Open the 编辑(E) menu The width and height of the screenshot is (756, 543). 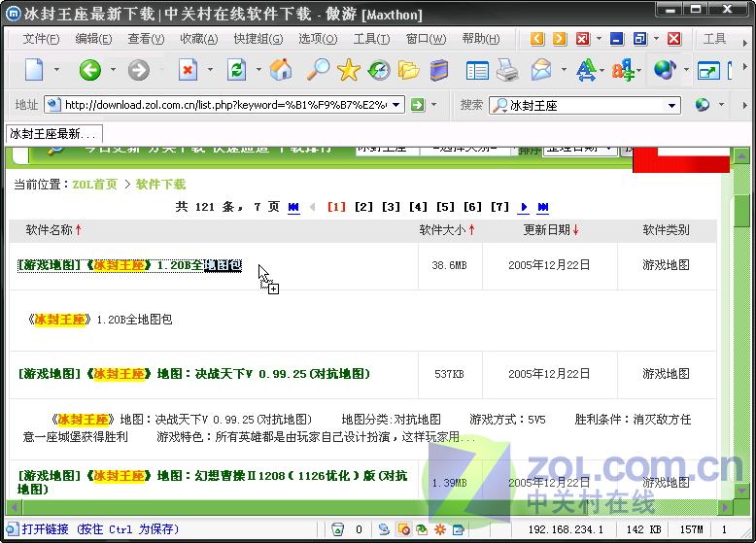point(93,39)
